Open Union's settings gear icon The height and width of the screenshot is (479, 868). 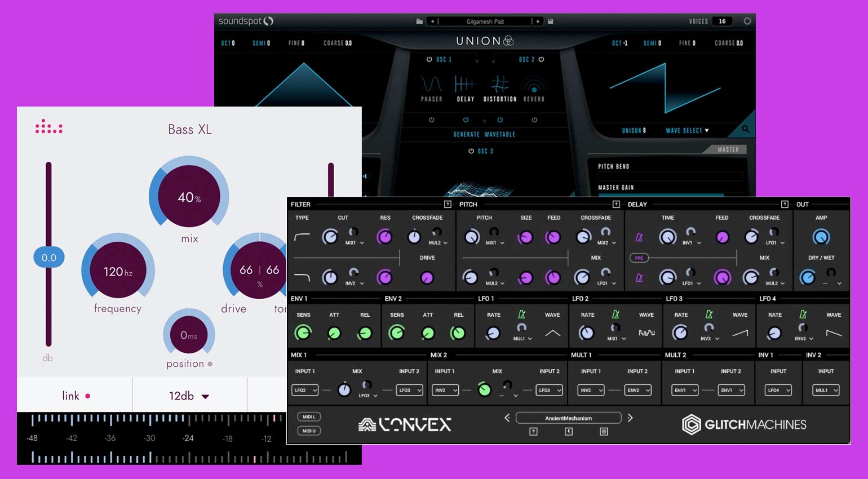coord(747,21)
